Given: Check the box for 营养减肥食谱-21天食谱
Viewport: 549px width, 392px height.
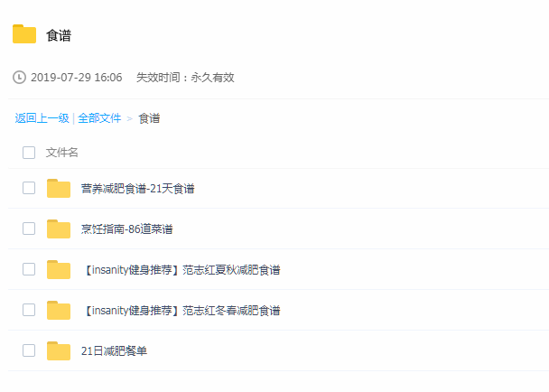Looking at the screenshot, I should (x=29, y=188).
